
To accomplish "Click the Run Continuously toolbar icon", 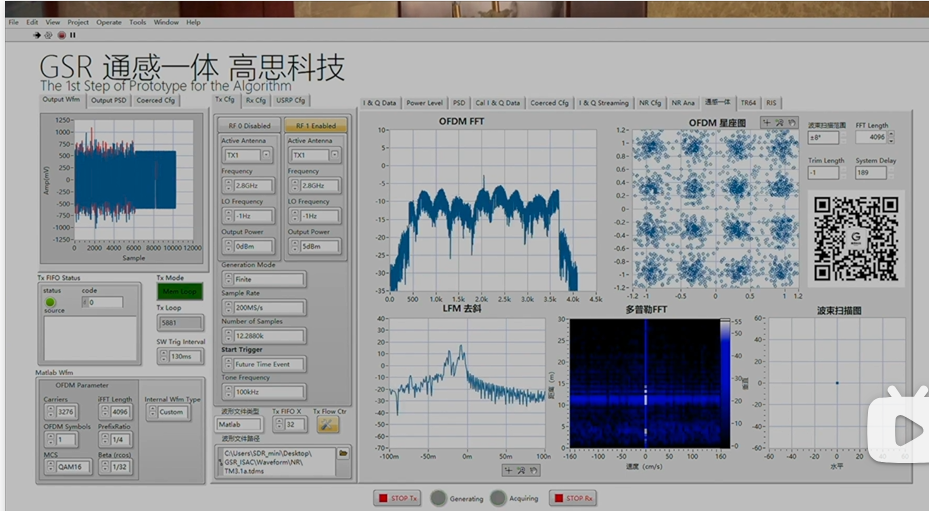I will point(49,36).
